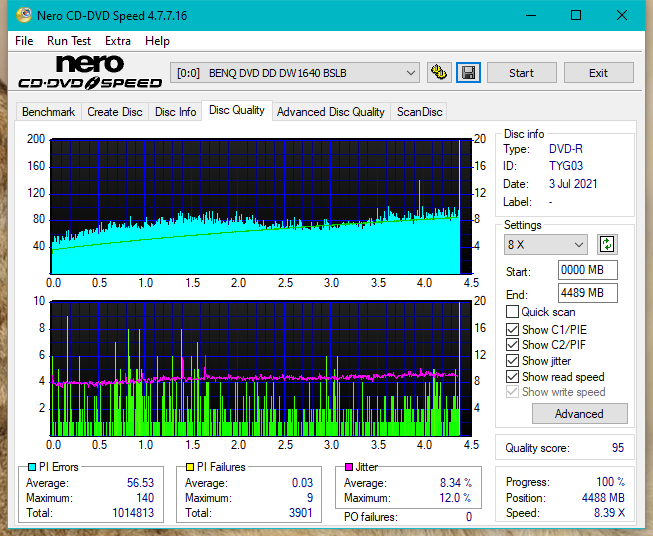Click PI Errors average 56.53
The width and height of the screenshot is (653, 536).
pyautogui.click(x=140, y=483)
